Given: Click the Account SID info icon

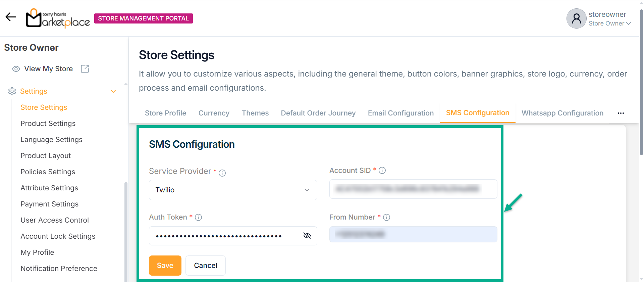Looking at the screenshot, I should (382, 171).
